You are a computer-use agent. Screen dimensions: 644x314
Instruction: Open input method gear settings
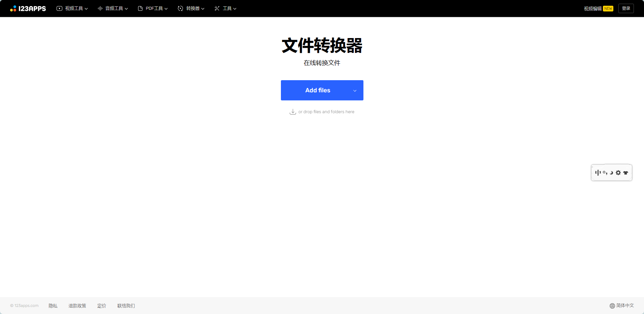click(618, 172)
